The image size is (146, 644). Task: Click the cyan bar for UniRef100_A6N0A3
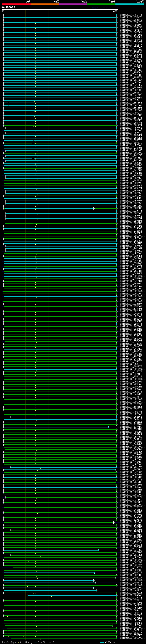pyautogui.click(x=72, y=596)
